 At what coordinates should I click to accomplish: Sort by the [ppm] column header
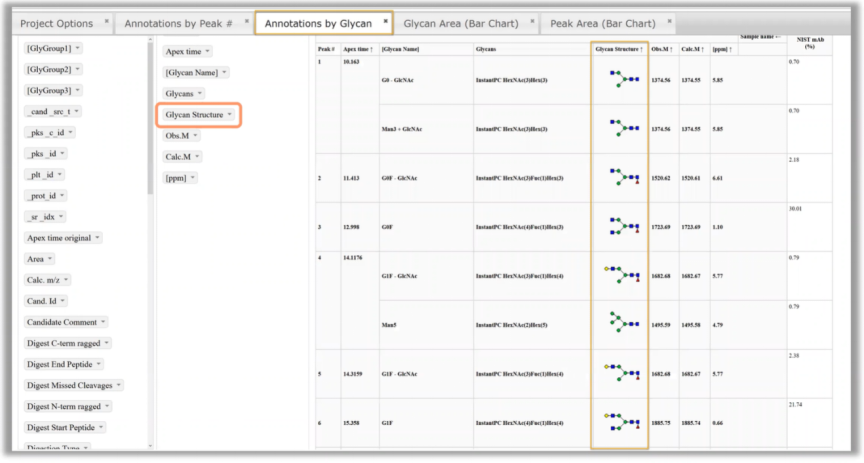tap(723, 49)
